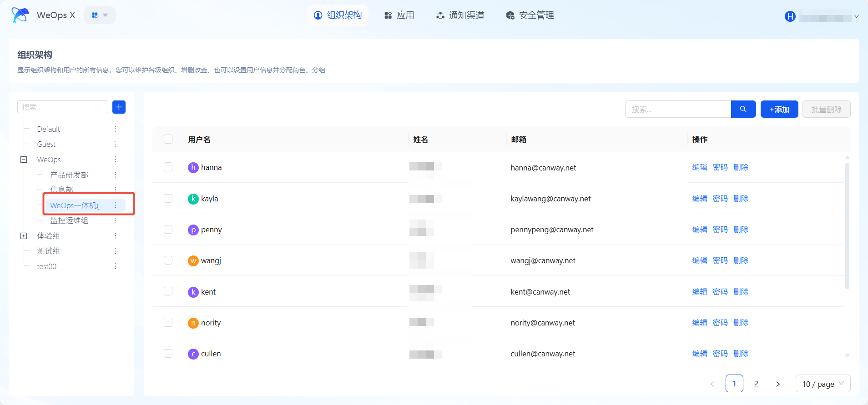Click 删除 for user nority

[741, 323]
